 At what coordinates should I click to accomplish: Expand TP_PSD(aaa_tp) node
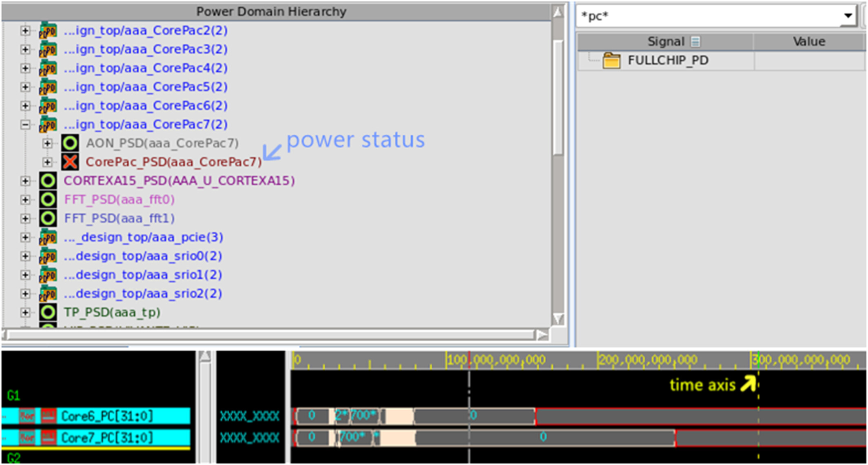25,313
